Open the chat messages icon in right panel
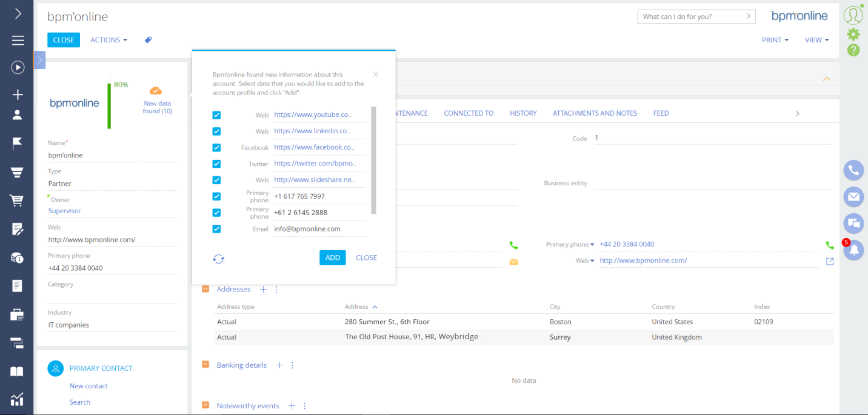 [853, 223]
